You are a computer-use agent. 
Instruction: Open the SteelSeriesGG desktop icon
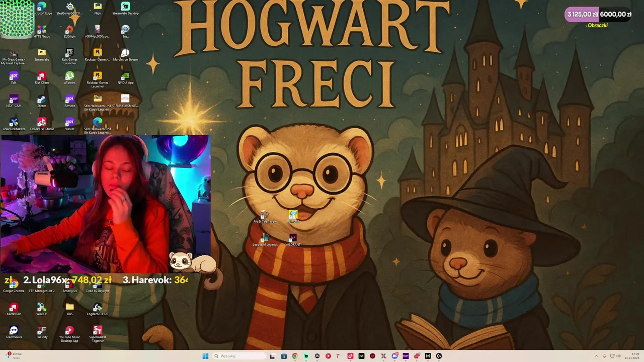pyautogui.click(x=70, y=9)
